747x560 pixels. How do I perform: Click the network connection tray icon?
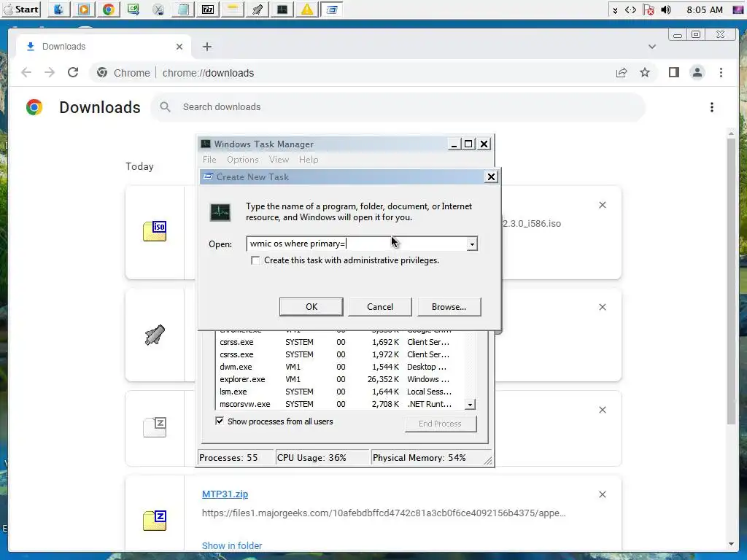[x=630, y=10]
